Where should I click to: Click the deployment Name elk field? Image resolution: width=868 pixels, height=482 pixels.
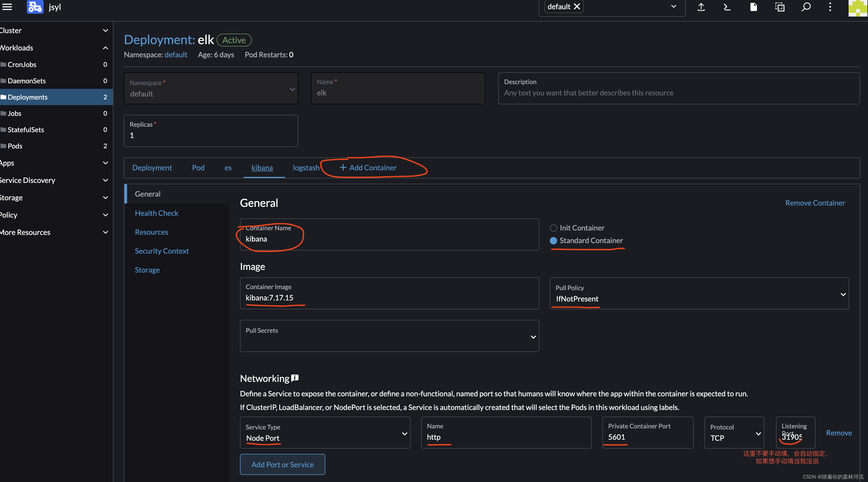[x=398, y=88]
